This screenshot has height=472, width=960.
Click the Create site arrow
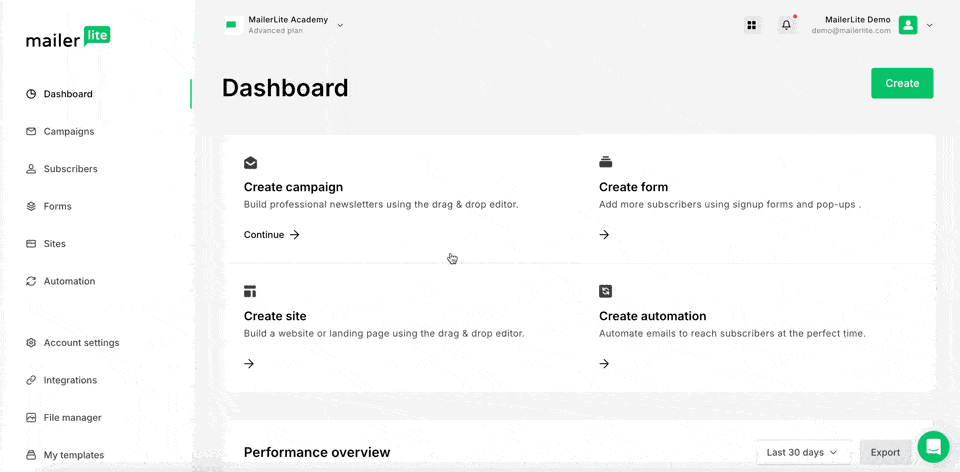(249, 364)
